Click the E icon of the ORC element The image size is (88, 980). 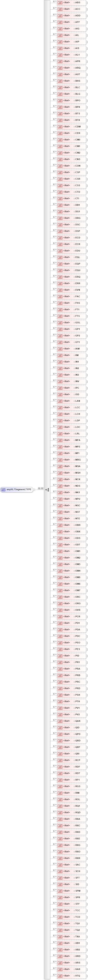pyautogui.click(x=60, y=597)
